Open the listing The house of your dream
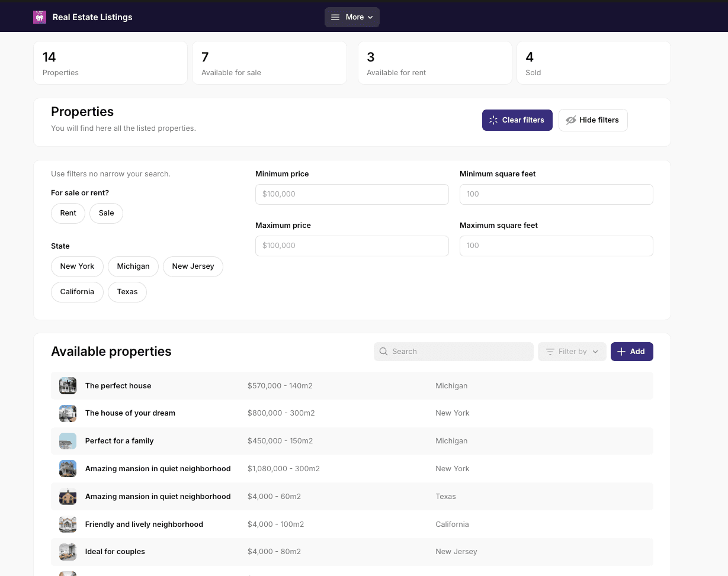 coord(130,413)
